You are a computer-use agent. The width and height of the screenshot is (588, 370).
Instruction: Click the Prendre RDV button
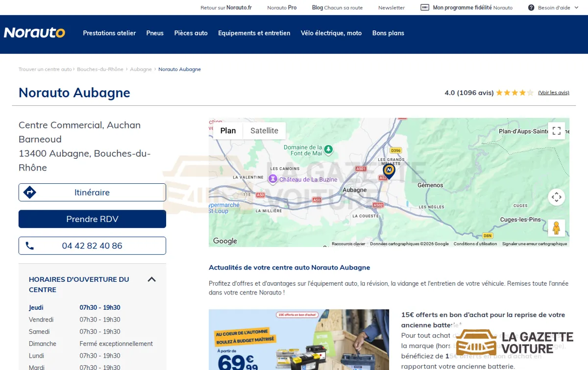92,219
